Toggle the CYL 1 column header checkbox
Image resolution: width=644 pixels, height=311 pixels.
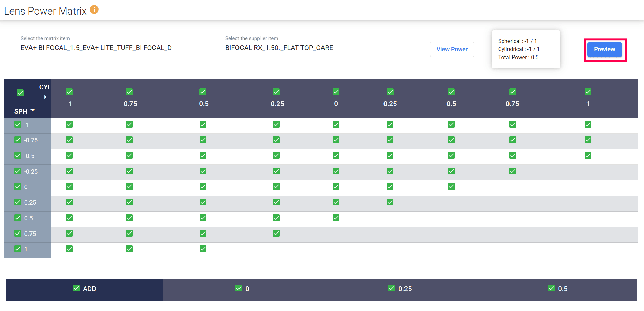pyautogui.click(x=588, y=92)
